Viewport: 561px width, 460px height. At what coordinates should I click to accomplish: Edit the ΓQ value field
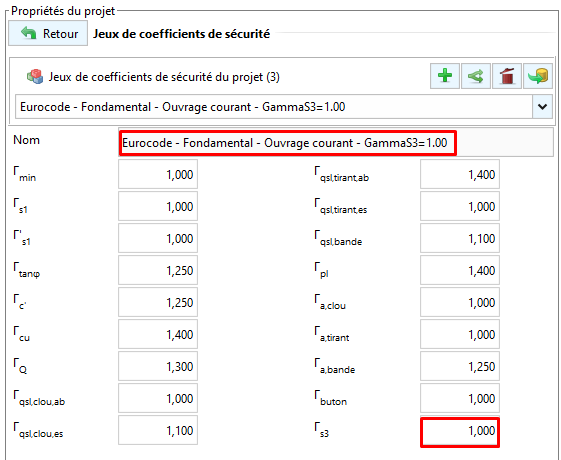[x=158, y=366]
